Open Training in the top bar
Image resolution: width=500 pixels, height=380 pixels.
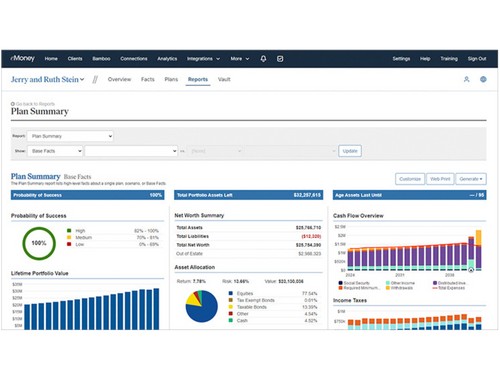click(449, 59)
